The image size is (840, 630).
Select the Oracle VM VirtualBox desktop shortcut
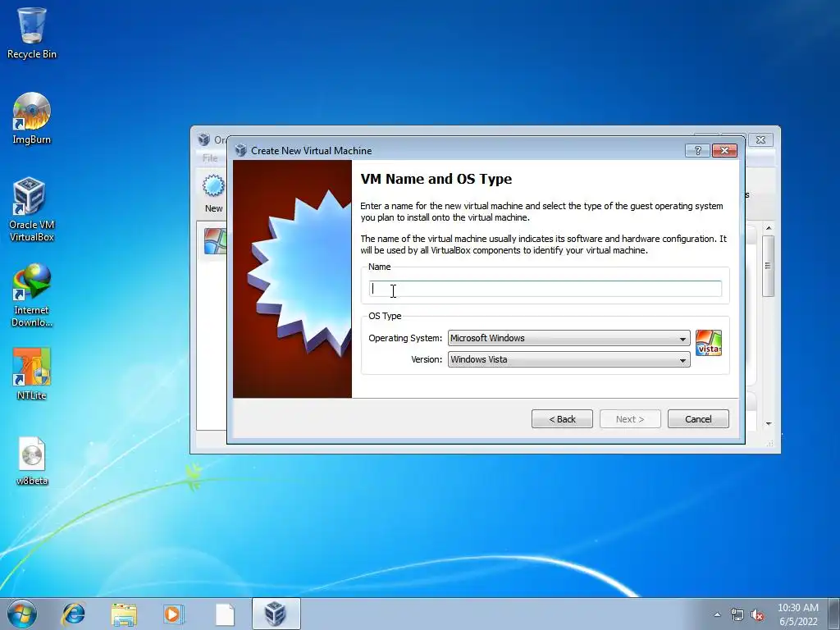(32, 209)
